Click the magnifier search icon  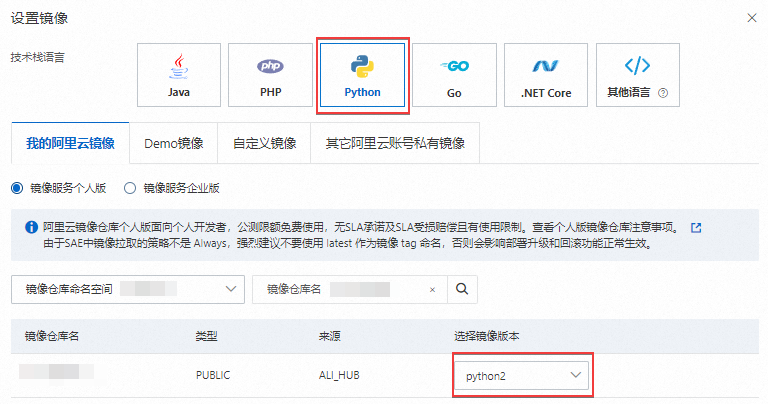(462, 289)
